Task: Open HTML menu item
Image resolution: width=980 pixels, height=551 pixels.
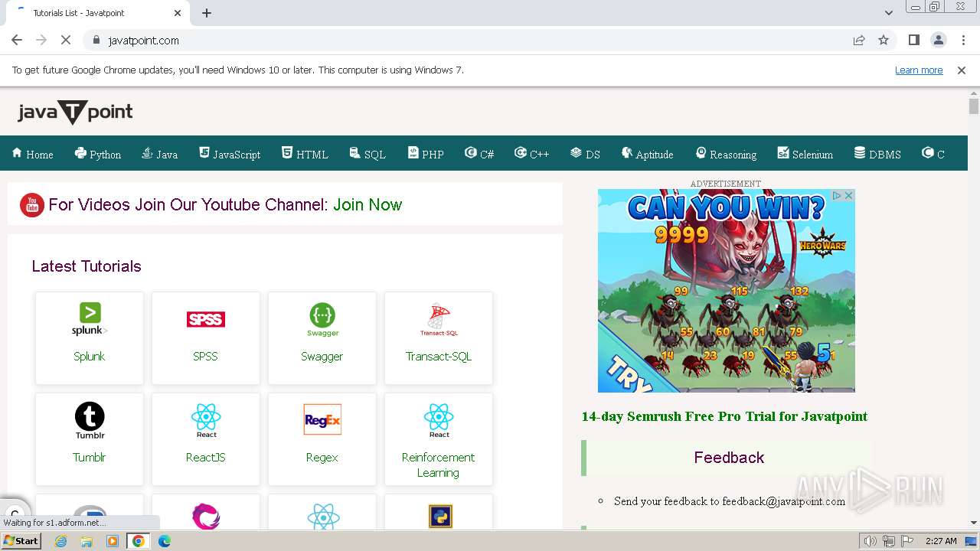Action: 305,154
